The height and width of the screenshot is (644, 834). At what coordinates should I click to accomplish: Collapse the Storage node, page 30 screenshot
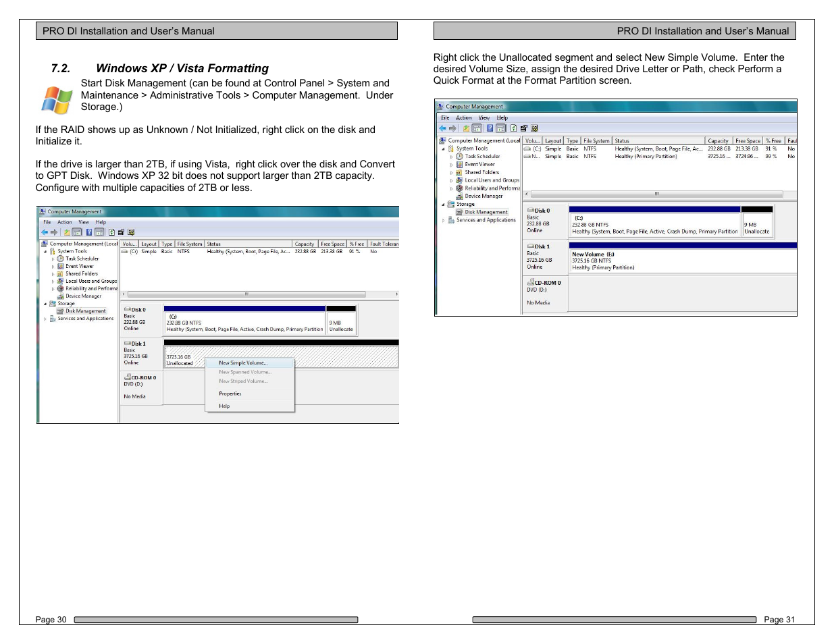[45, 304]
